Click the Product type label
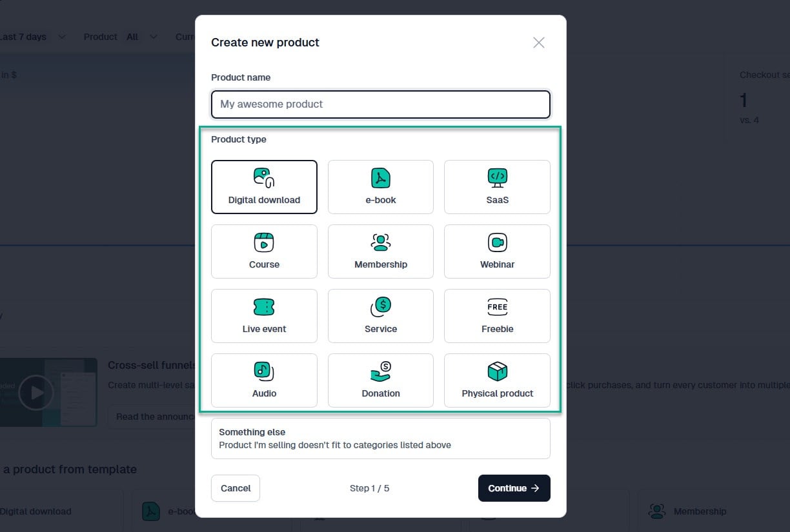Viewport: 790px width, 532px height. click(239, 139)
